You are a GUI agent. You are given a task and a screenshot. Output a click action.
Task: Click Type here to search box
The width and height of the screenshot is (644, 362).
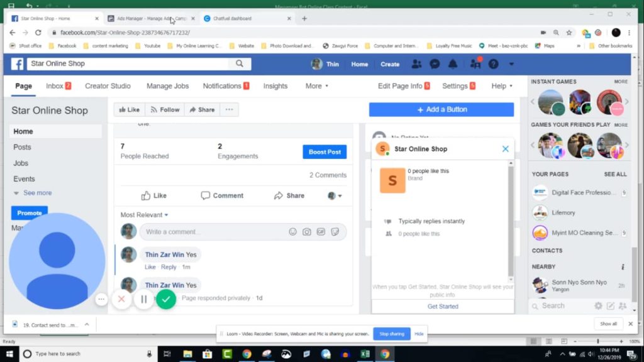[x=88, y=354]
